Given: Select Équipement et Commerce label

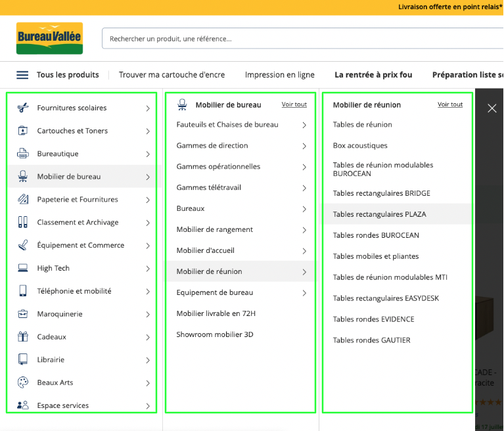Looking at the screenshot, I should (x=81, y=245).
